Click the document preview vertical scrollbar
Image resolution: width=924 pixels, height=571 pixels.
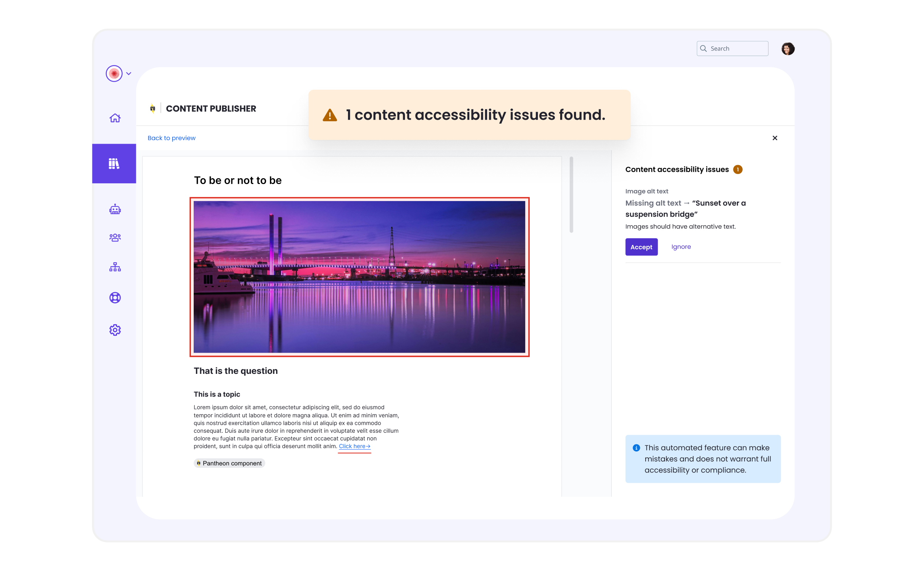(571, 194)
